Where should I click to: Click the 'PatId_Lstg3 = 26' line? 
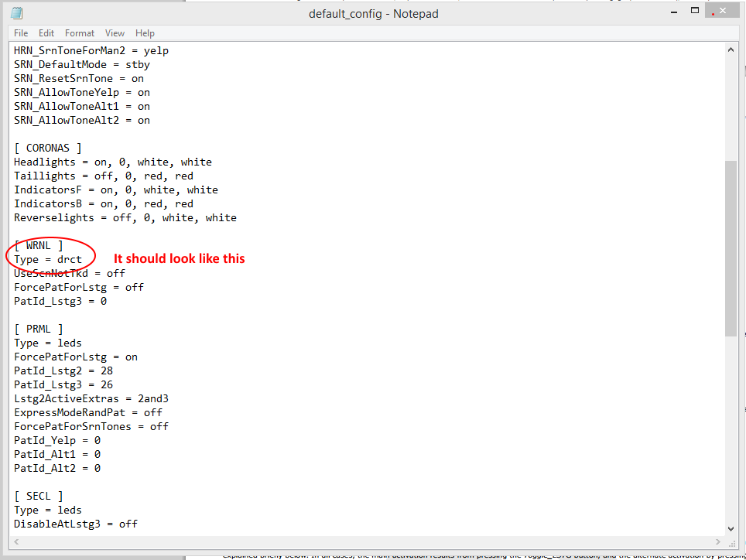click(x=63, y=385)
